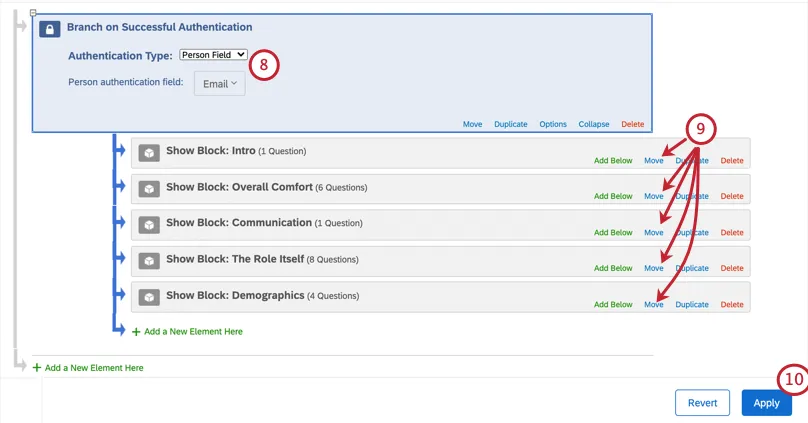Image resolution: width=808 pixels, height=423 pixels.
Task: Click the Intro block cube icon
Action: pos(149,152)
